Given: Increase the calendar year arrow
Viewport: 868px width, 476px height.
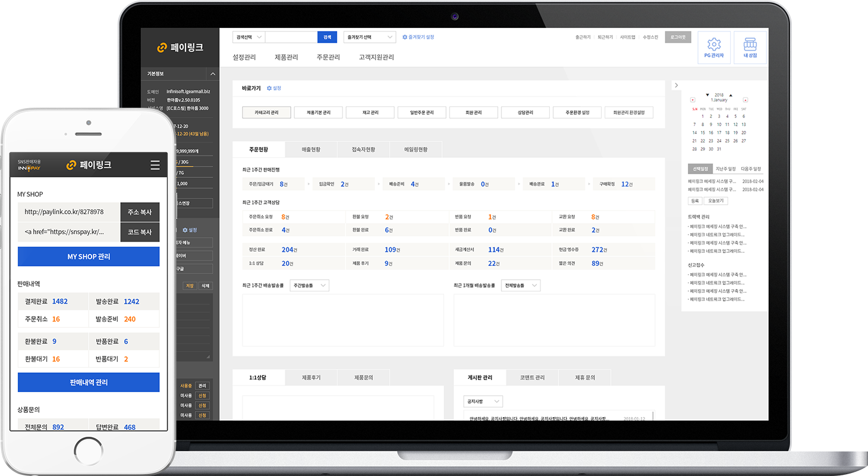Looking at the screenshot, I should click(x=731, y=95).
